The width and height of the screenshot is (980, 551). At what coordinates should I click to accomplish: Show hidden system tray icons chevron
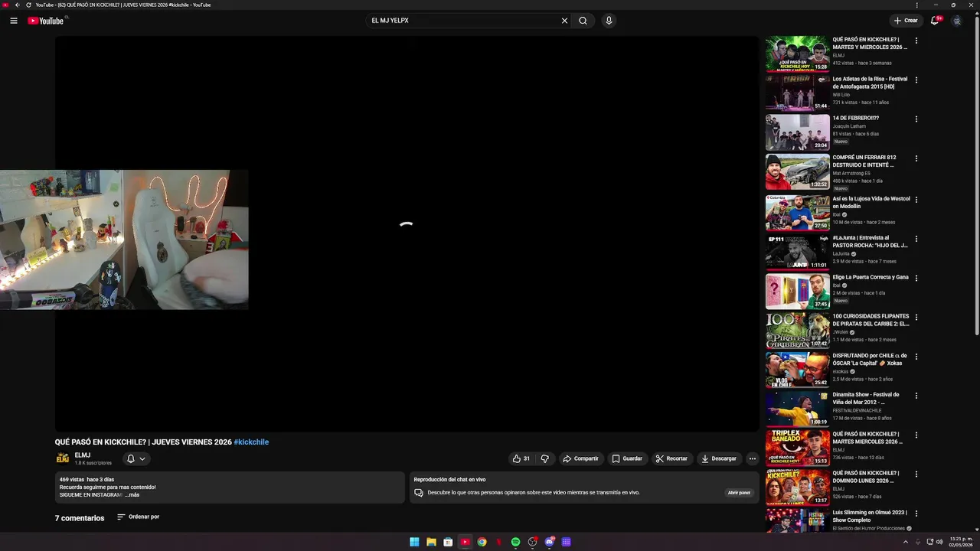(x=906, y=542)
